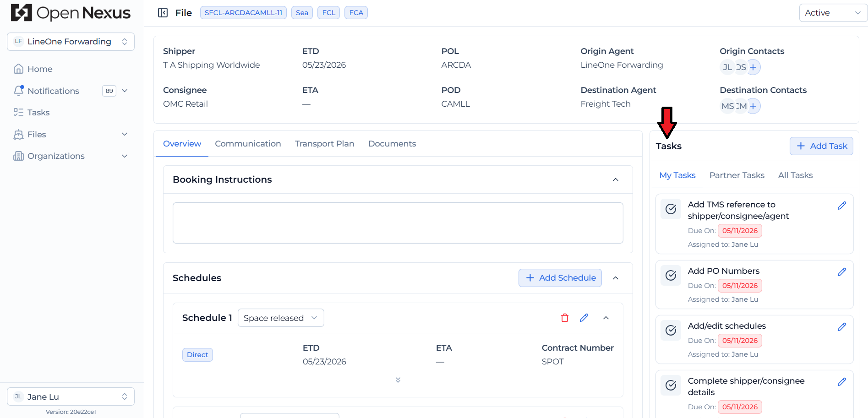Open the Notifications bell item
Screen dimensions: 868x418
point(53,91)
